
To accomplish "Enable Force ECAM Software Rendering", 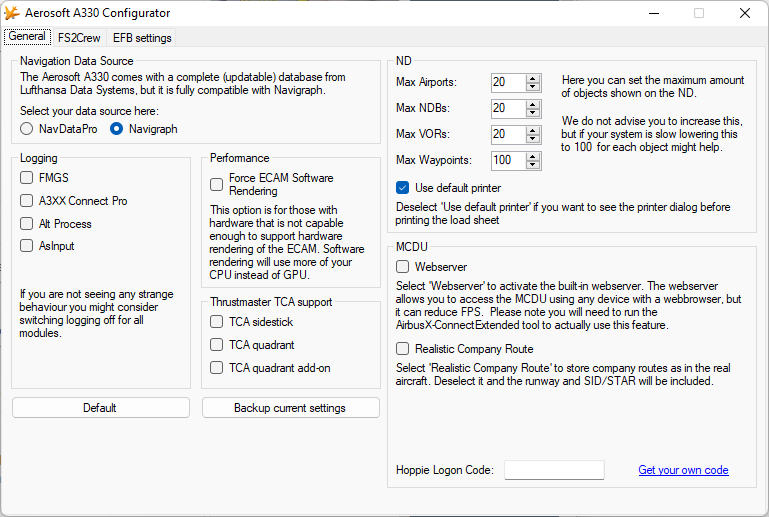I will click(216, 184).
